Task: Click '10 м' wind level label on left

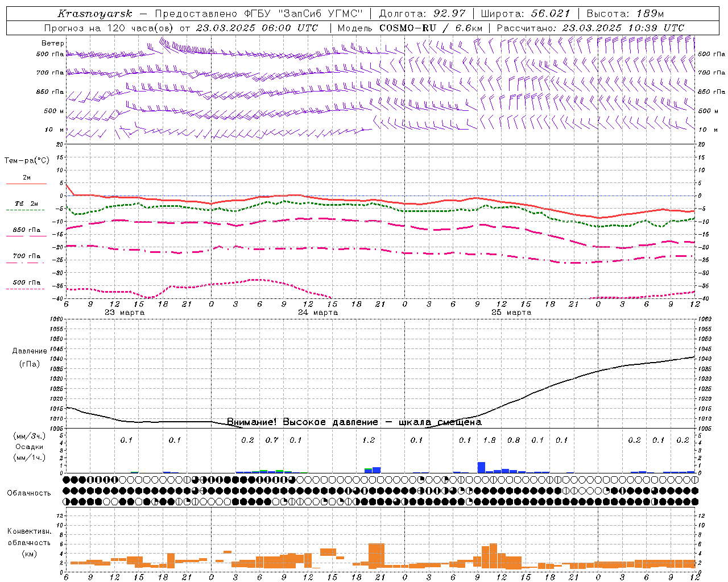Action: [54, 130]
